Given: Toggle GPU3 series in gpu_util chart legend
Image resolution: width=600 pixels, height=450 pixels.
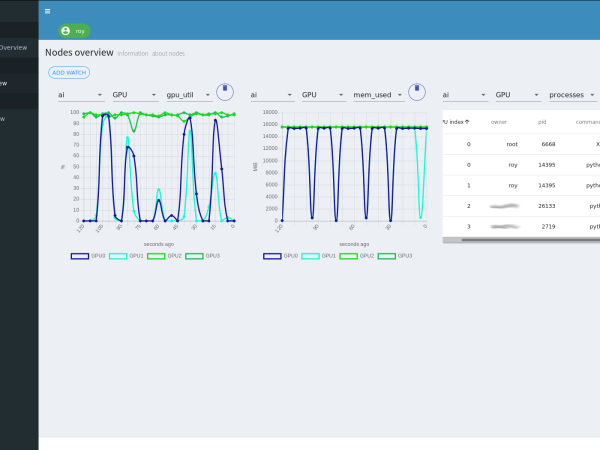Looking at the screenshot, I should (202, 256).
